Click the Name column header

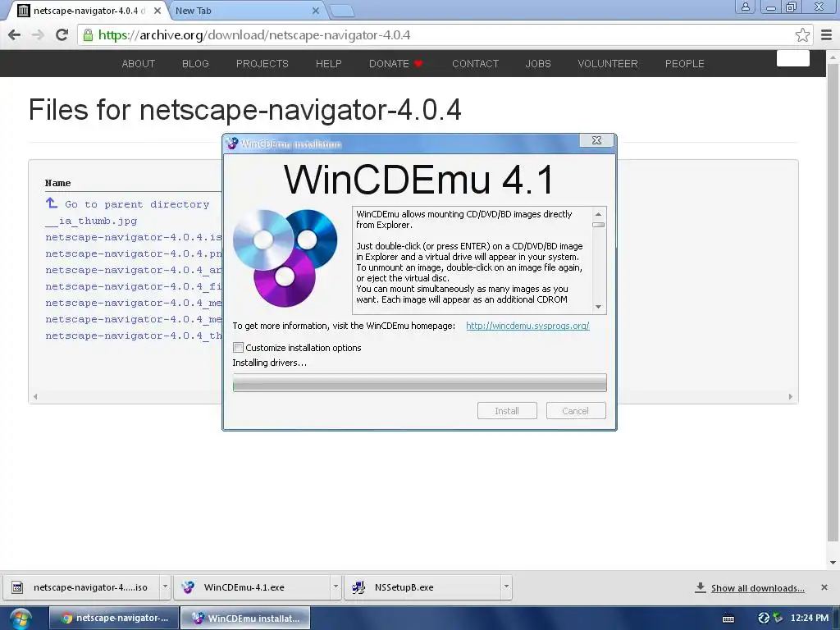(58, 183)
